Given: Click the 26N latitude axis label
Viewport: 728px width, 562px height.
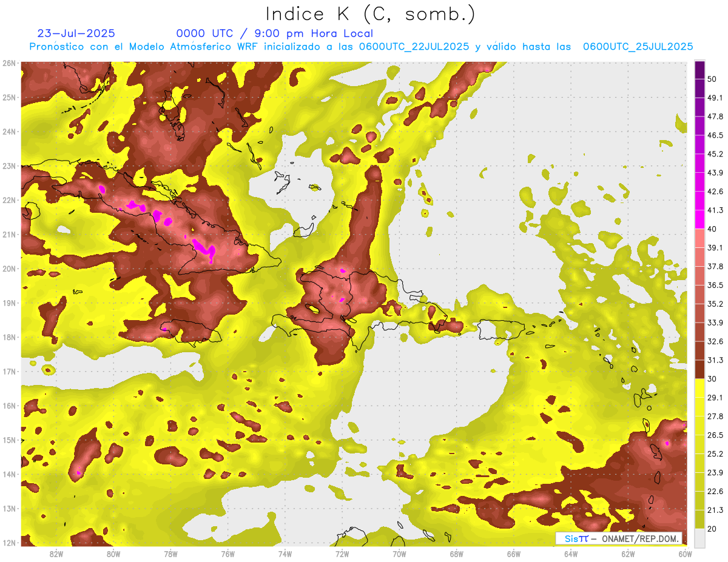Looking at the screenshot, I should point(9,63).
